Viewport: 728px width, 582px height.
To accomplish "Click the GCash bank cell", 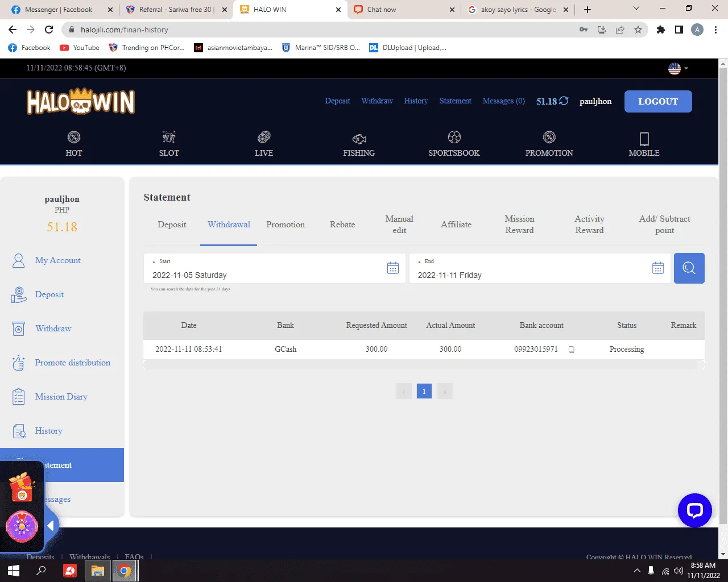I will pyautogui.click(x=286, y=349).
